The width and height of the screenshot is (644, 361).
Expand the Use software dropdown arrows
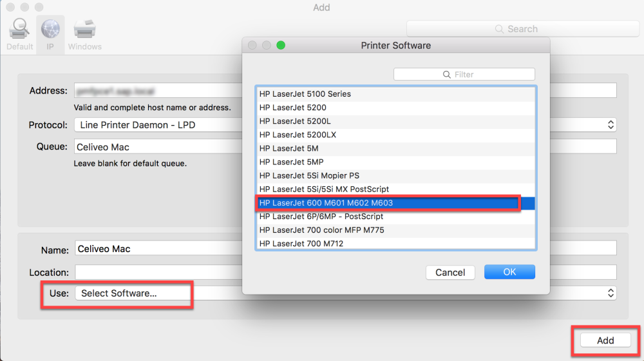tap(611, 293)
